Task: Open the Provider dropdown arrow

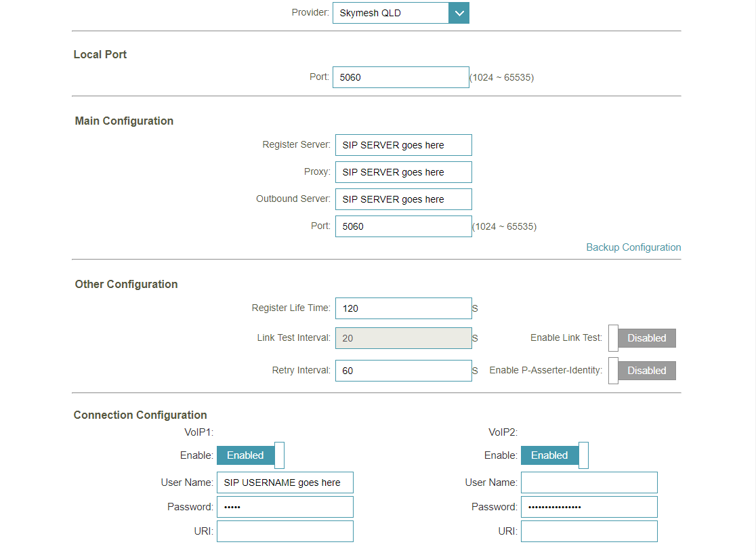Action: pos(459,13)
